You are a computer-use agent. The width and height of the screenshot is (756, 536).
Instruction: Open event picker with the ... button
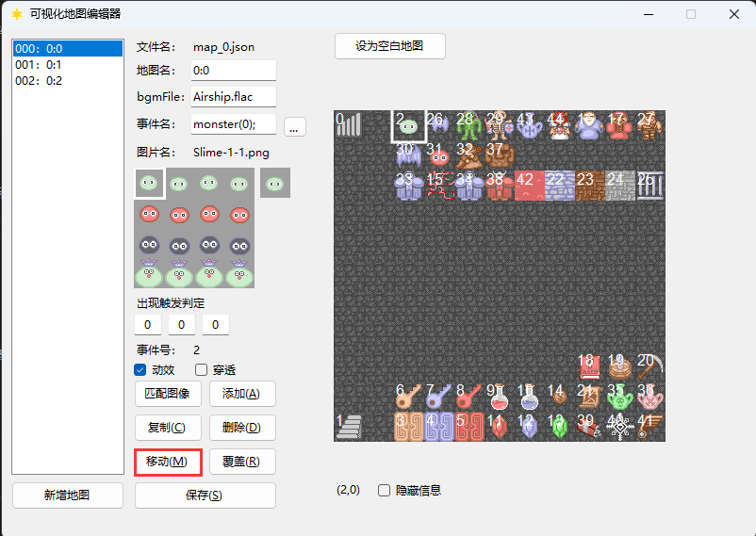point(295,127)
